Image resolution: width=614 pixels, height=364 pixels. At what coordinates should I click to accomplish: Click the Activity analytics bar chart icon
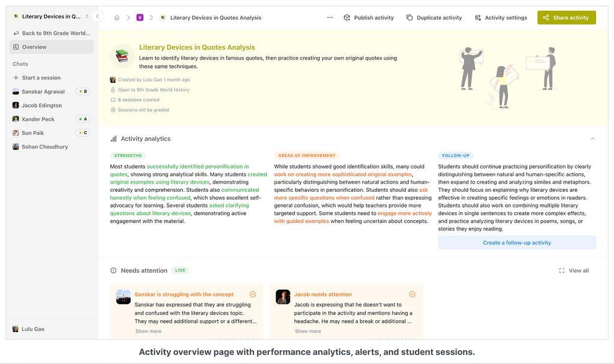coord(113,139)
